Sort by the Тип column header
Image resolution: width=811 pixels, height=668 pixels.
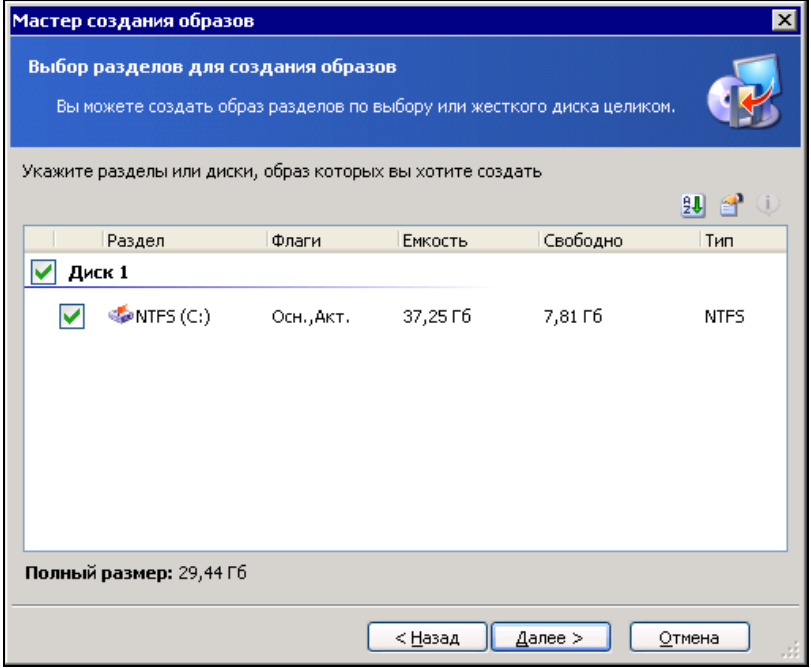coord(744,240)
